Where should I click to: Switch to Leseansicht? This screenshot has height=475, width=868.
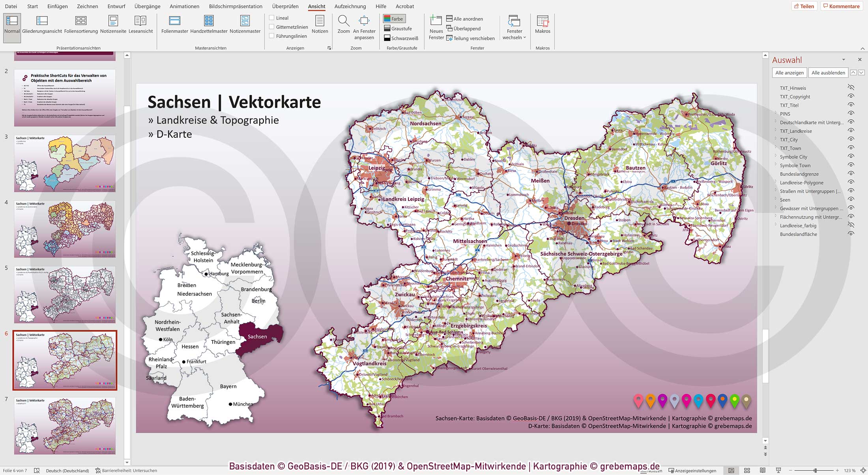pyautogui.click(x=140, y=25)
